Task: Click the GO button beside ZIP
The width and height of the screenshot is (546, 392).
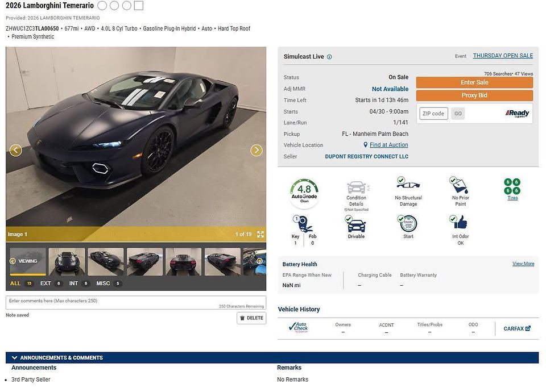Action: 458,114
